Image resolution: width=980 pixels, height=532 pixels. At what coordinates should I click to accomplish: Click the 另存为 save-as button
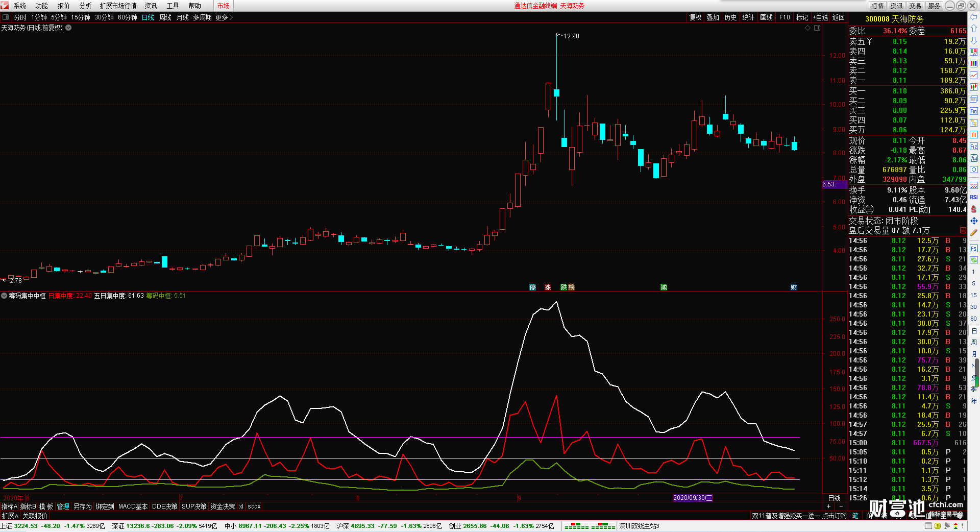tap(83, 506)
